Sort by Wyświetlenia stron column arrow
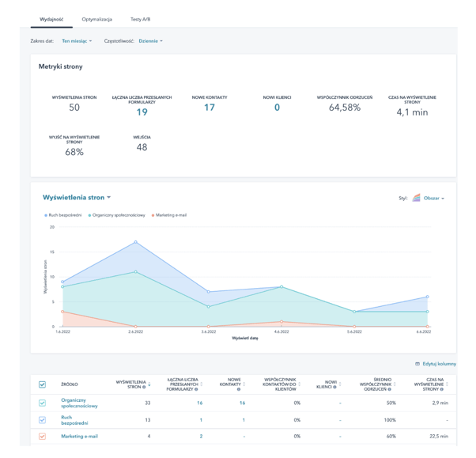The image size is (476, 458). (149, 384)
